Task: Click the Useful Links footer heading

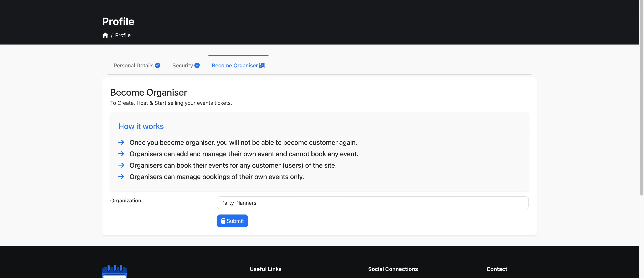Action: (x=265, y=269)
